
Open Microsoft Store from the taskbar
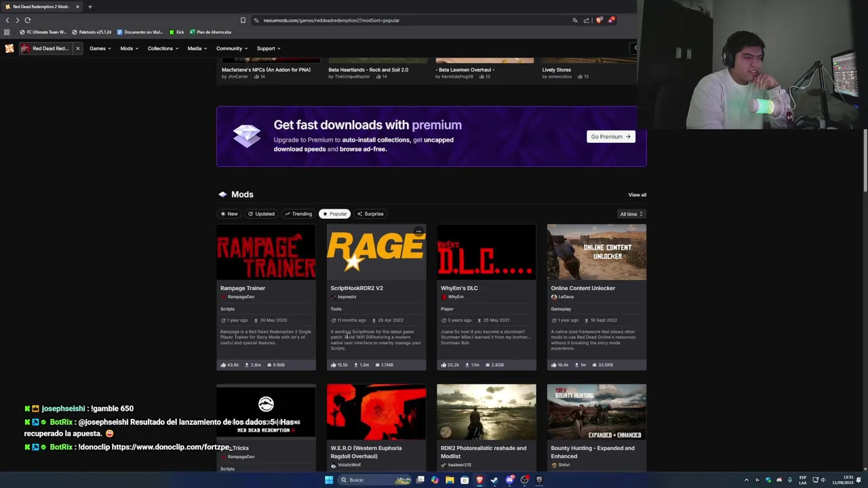click(x=465, y=480)
